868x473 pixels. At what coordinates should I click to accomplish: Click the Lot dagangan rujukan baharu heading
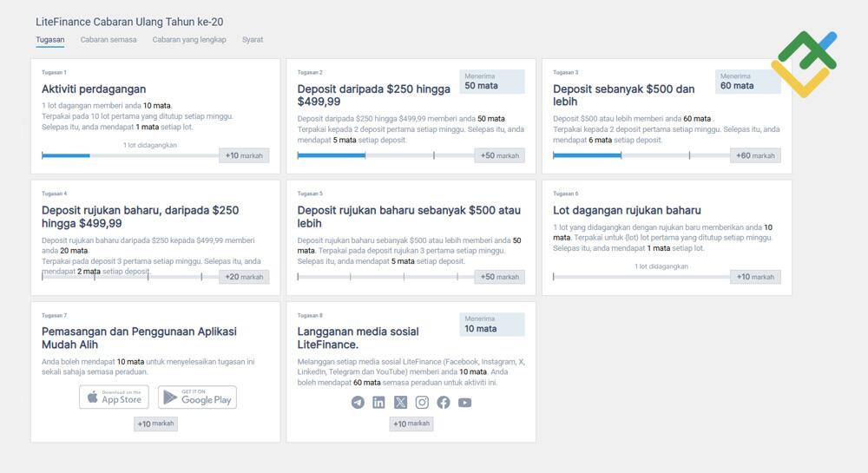pos(628,210)
